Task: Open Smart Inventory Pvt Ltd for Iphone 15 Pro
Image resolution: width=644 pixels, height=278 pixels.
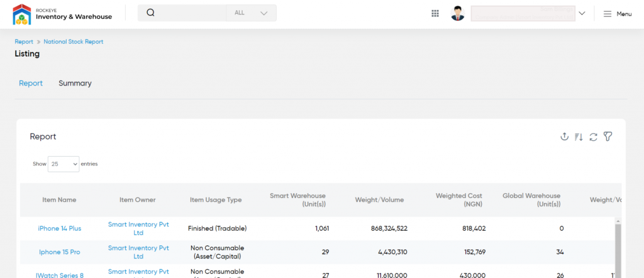Action: coord(138,252)
